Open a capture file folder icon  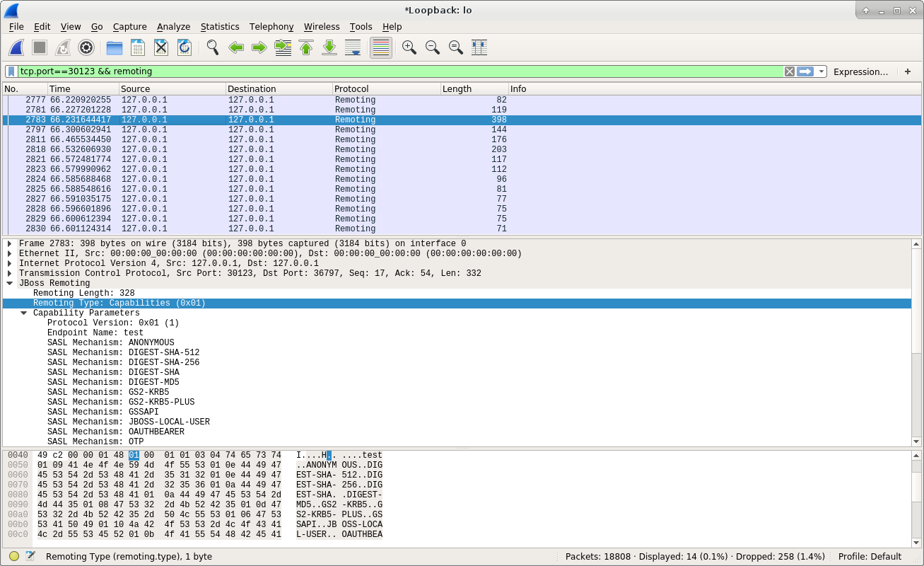click(115, 47)
